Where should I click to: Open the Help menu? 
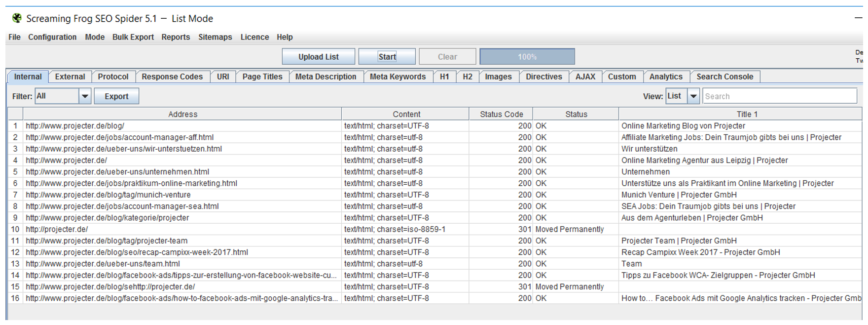pyautogui.click(x=285, y=37)
